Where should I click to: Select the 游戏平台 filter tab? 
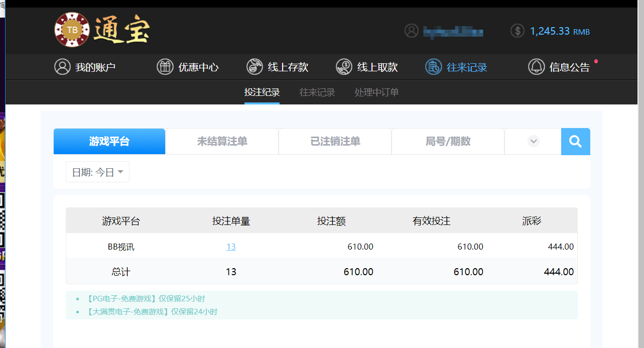pos(109,141)
